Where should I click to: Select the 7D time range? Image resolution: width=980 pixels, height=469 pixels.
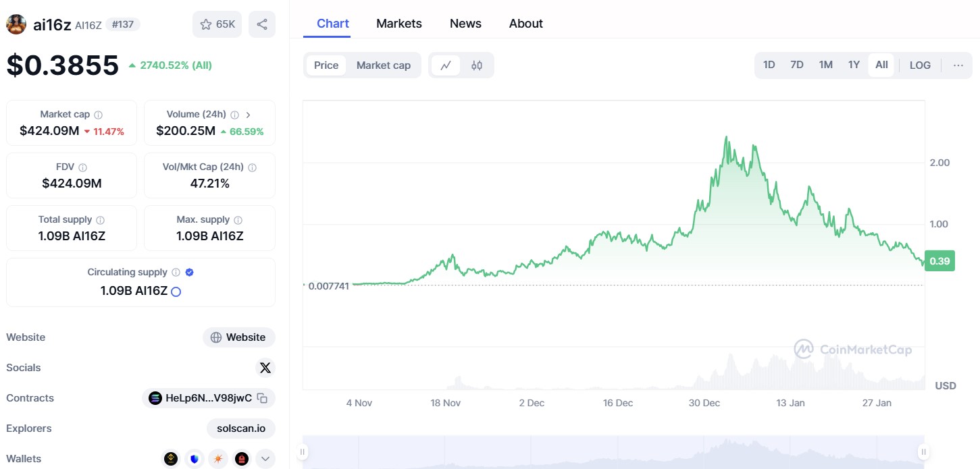click(797, 65)
